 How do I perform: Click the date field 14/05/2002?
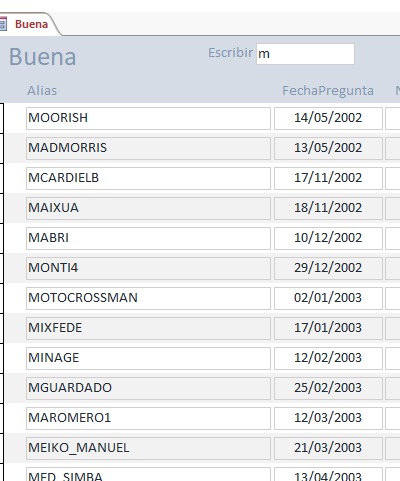click(328, 118)
